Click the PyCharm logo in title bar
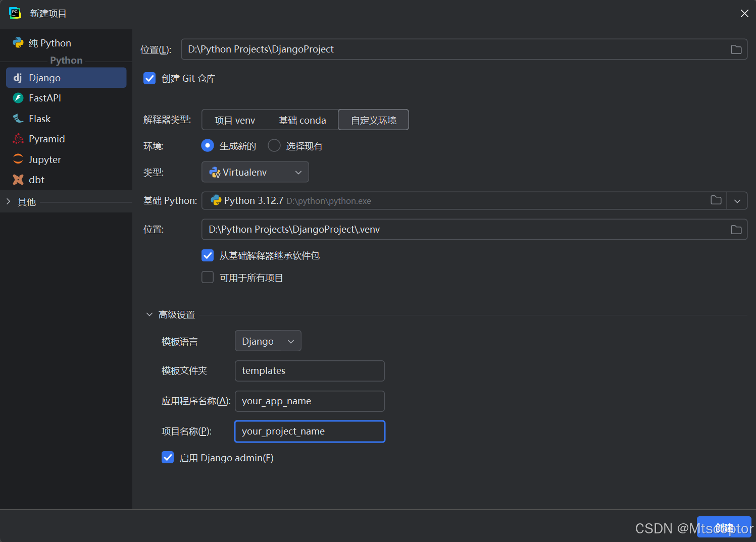 point(15,13)
